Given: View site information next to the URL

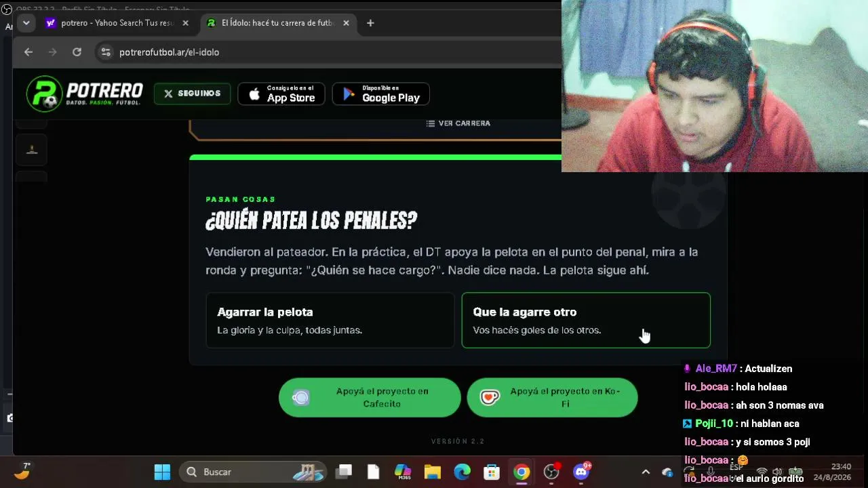Looking at the screenshot, I should 105,52.
